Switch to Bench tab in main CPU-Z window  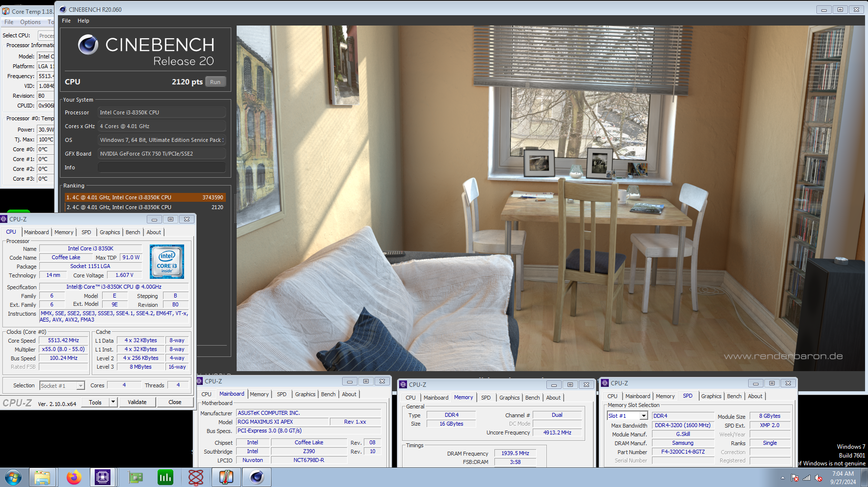click(133, 232)
